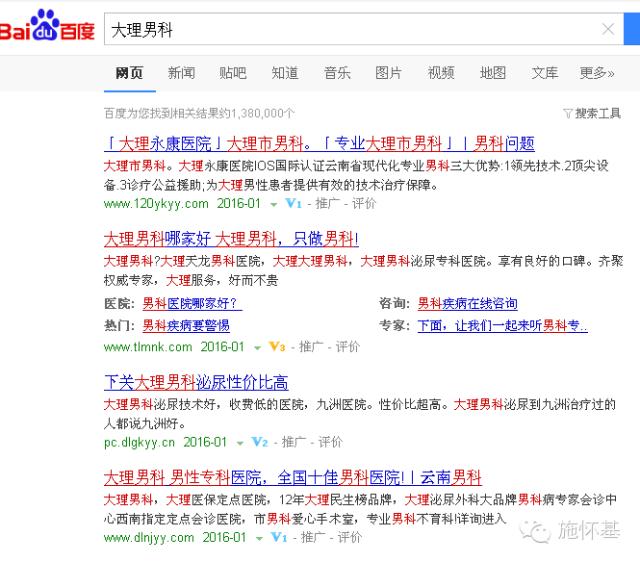Open sublink 下面,让我们一起来听男科专..
Viewport: 640px width, 562px height.
tap(502, 325)
